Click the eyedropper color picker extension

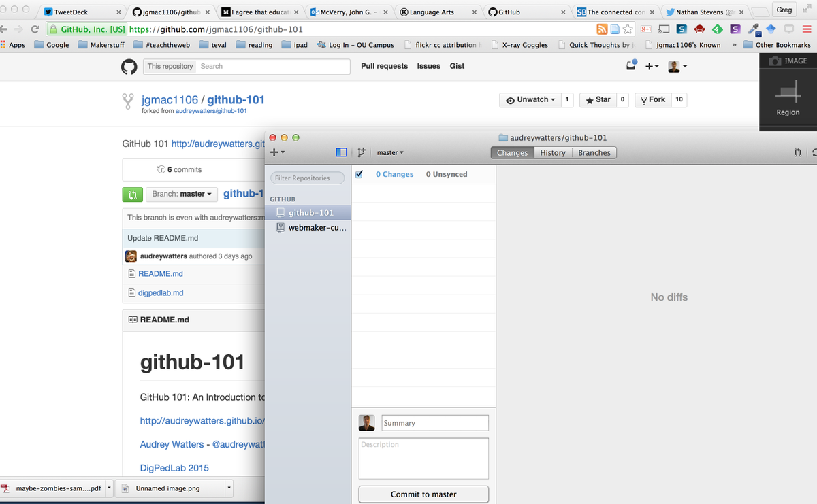click(x=754, y=29)
